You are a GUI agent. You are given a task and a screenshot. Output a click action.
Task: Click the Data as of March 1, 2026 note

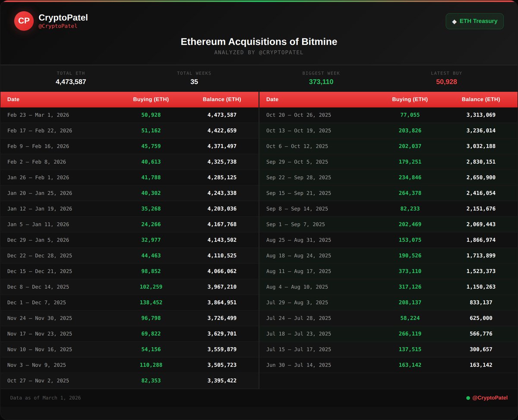tap(45, 398)
